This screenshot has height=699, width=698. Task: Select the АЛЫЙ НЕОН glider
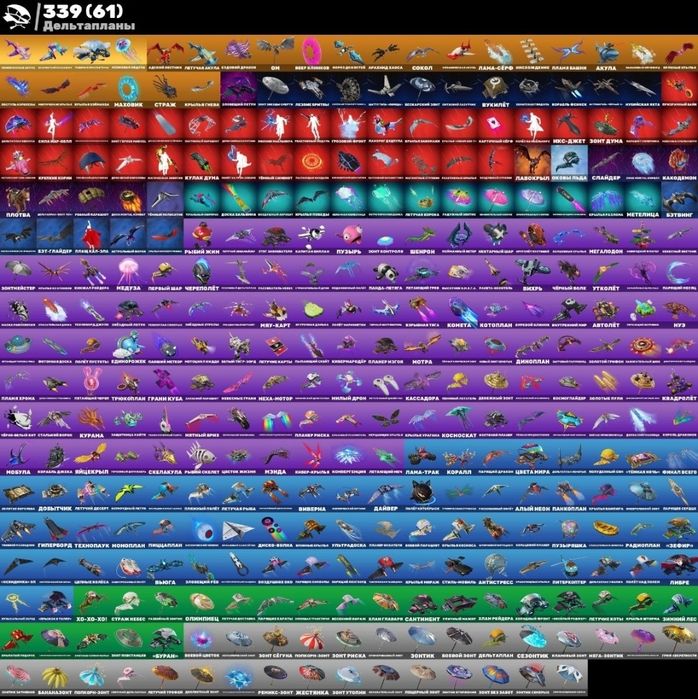tap(532, 493)
